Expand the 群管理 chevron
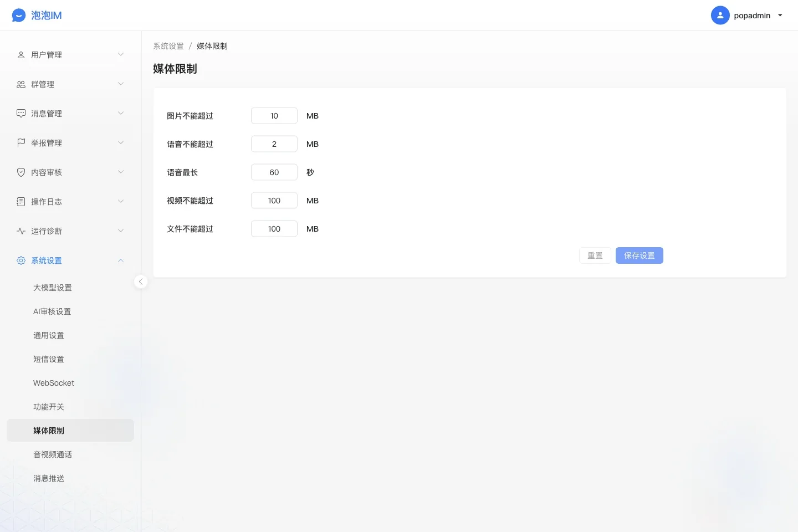Image resolution: width=798 pixels, height=532 pixels. click(121, 84)
